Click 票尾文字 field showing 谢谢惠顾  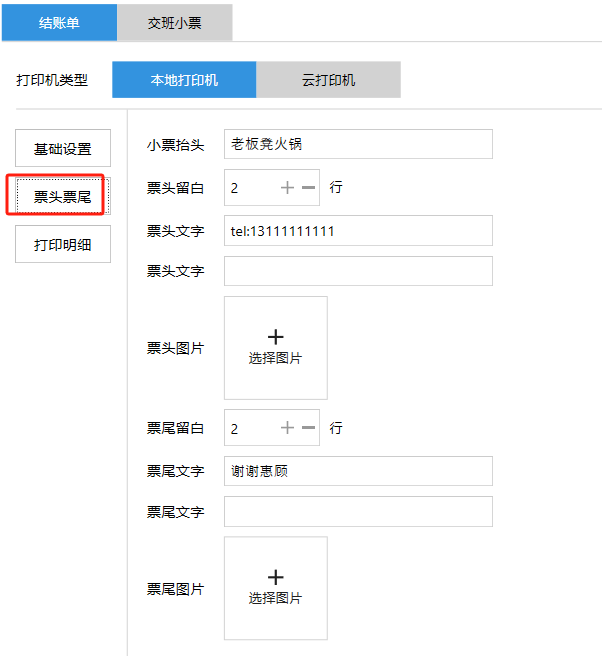pyautogui.click(x=358, y=471)
